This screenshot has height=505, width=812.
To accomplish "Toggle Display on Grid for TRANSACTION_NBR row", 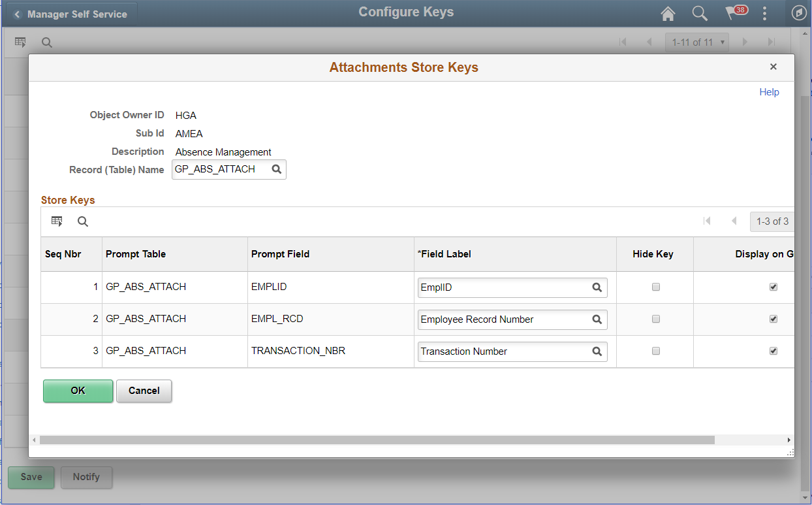I will (x=773, y=351).
